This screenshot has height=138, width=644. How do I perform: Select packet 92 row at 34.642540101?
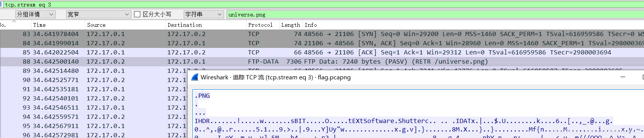tap(94, 99)
